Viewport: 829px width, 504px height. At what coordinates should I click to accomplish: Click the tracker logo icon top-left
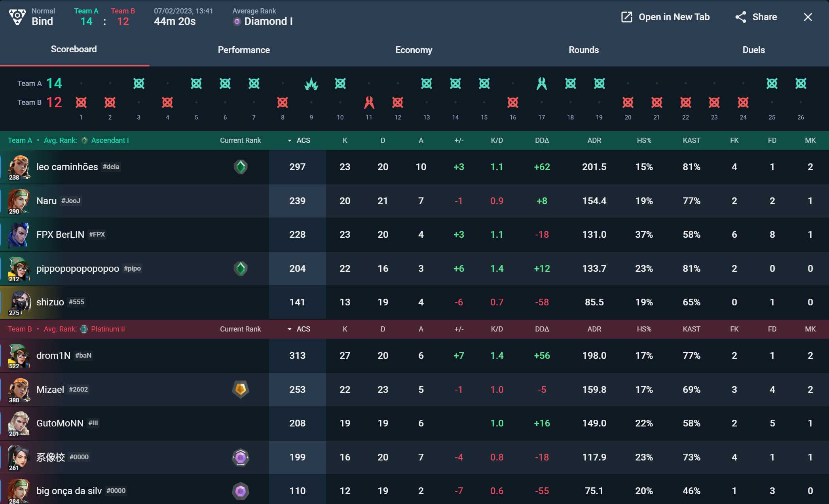click(x=17, y=17)
